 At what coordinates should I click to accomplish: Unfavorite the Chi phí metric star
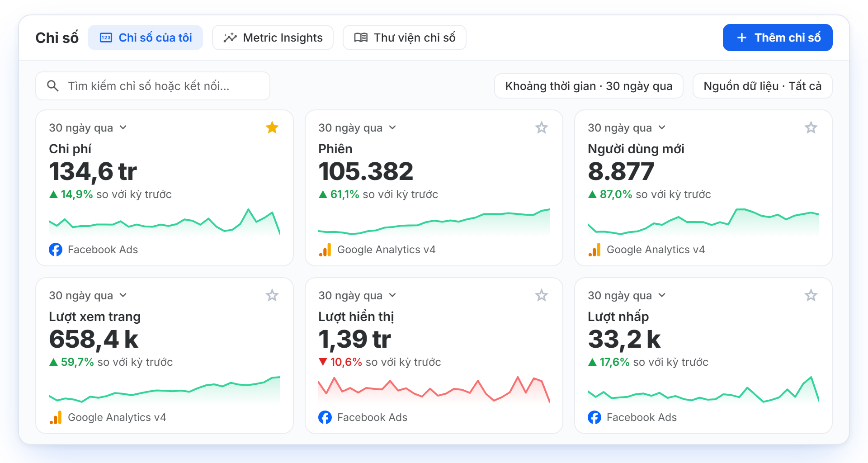point(272,128)
